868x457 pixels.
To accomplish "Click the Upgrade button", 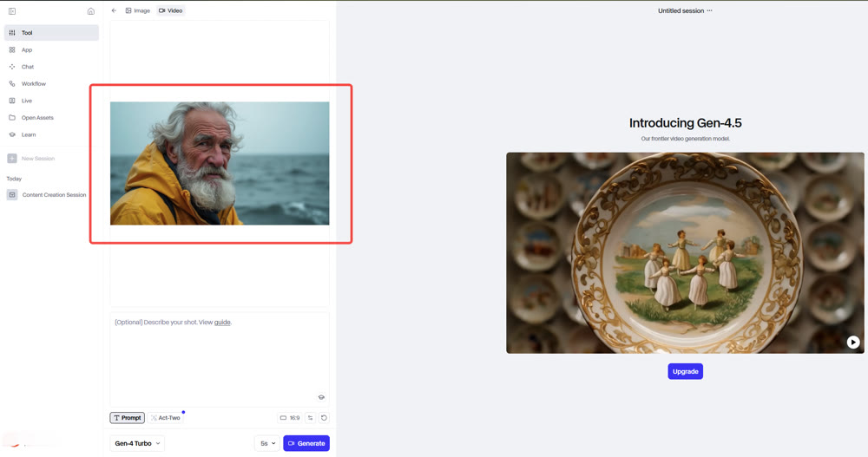I will [685, 371].
